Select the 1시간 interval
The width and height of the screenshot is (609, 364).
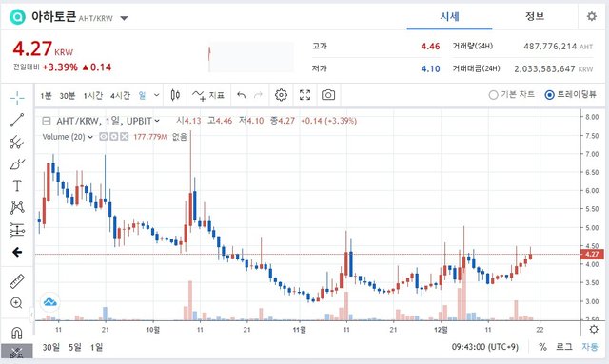pos(93,95)
